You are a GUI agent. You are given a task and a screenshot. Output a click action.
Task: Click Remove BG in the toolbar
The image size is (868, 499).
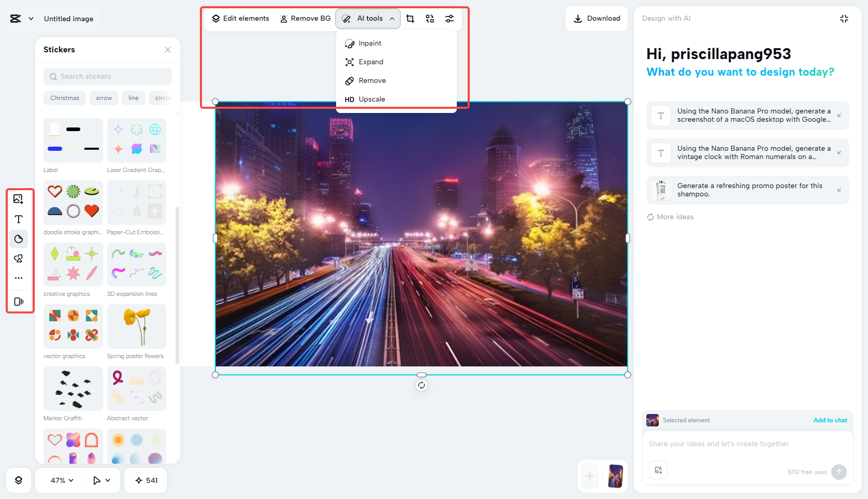pyautogui.click(x=305, y=19)
